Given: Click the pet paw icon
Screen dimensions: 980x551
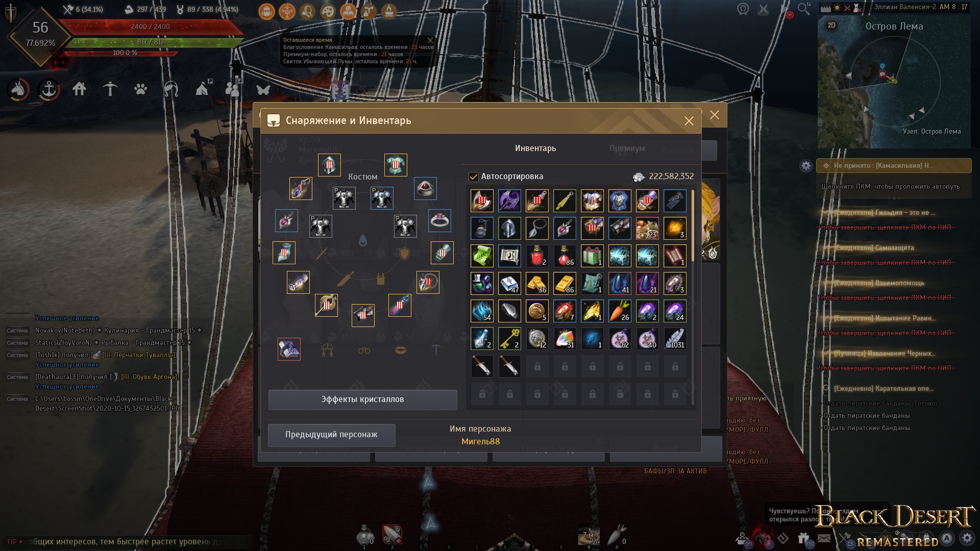Looking at the screenshot, I should [x=140, y=89].
